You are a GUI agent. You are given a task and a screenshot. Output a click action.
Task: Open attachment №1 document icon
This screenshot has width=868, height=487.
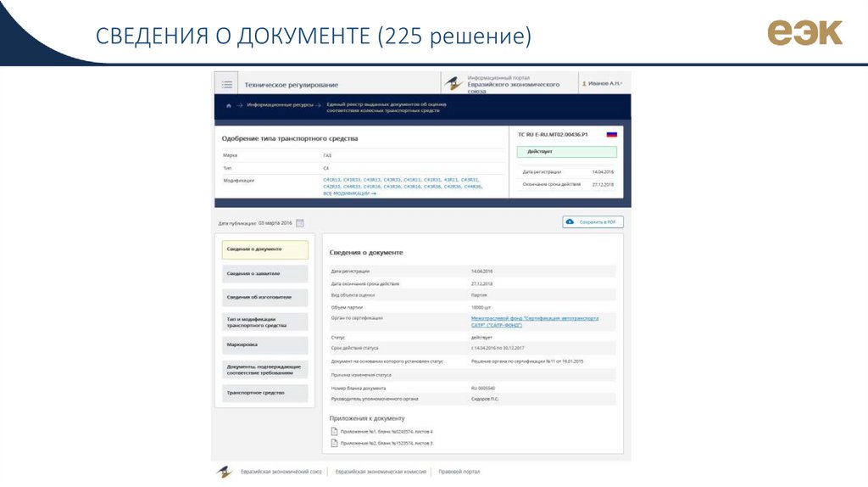[x=334, y=431]
